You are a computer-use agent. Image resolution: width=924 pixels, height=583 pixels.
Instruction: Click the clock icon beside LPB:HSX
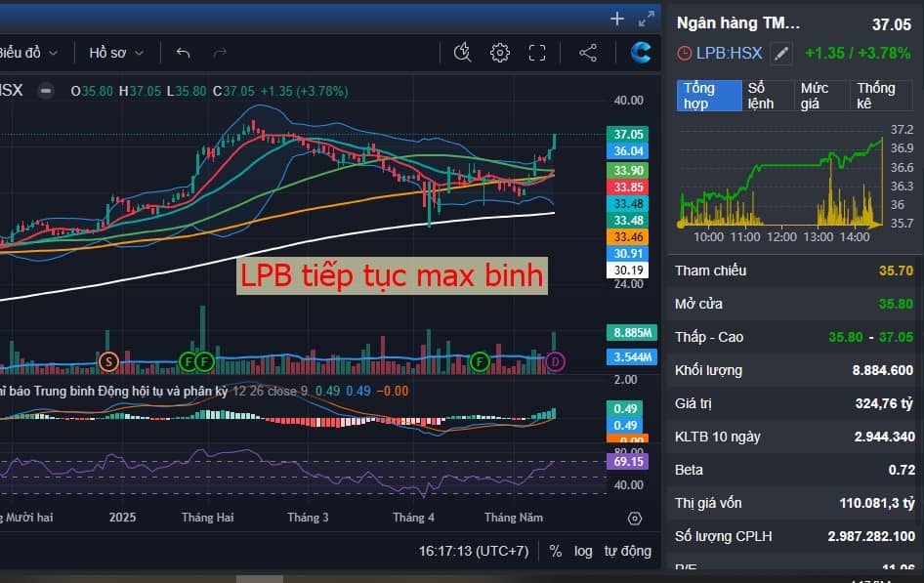(684, 54)
